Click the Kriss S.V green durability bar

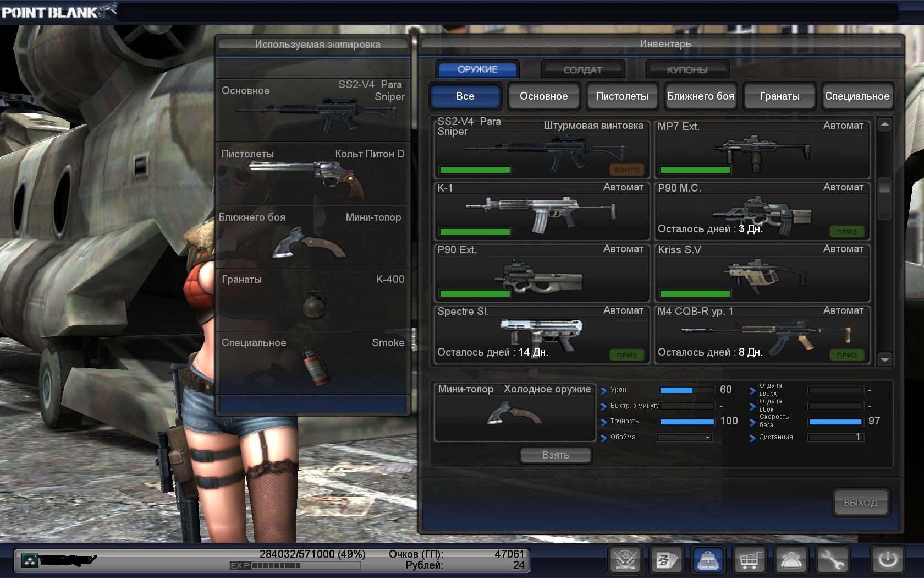(695, 293)
